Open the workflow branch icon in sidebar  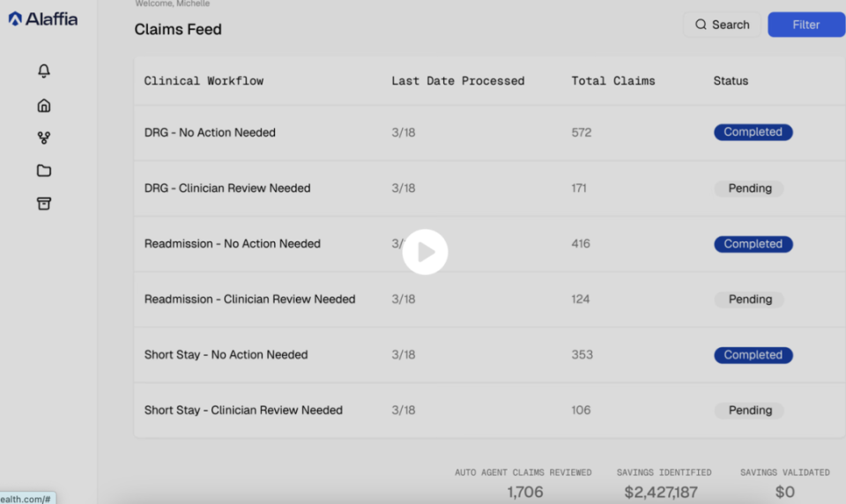pyautogui.click(x=44, y=138)
